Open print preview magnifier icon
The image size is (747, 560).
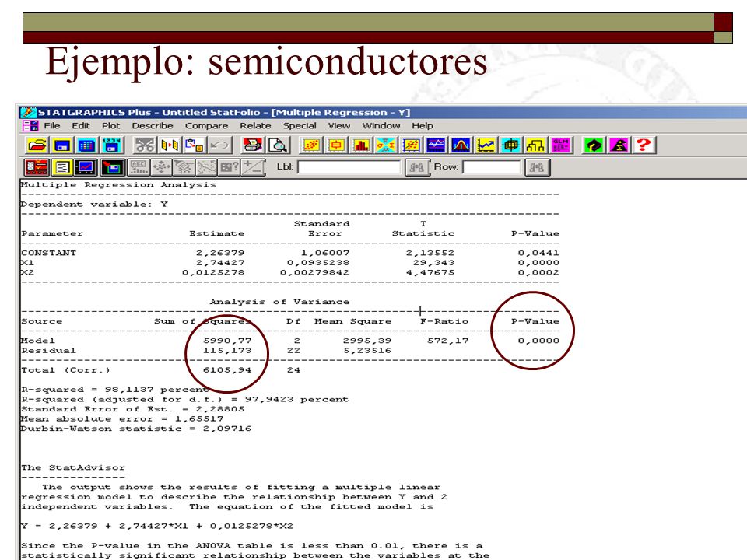tap(278, 145)
